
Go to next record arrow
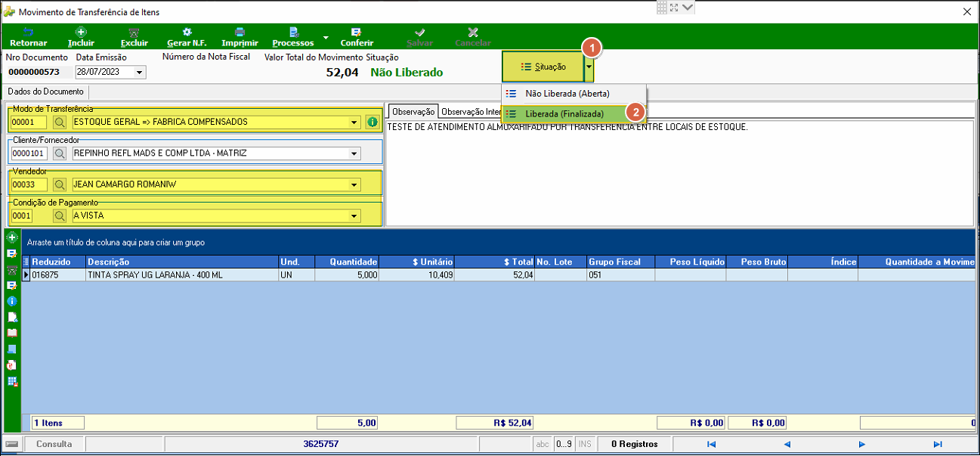(x=861, y=444)
